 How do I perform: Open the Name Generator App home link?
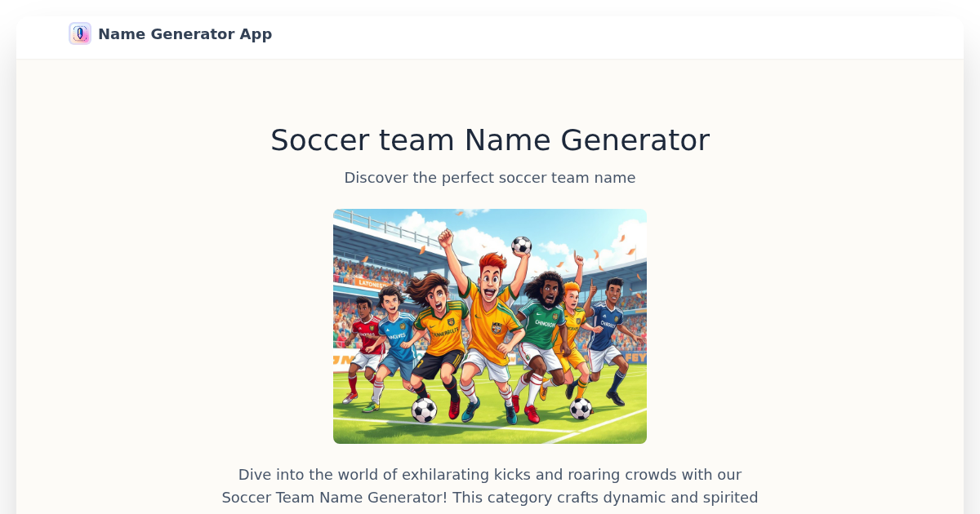pos(171,33)
